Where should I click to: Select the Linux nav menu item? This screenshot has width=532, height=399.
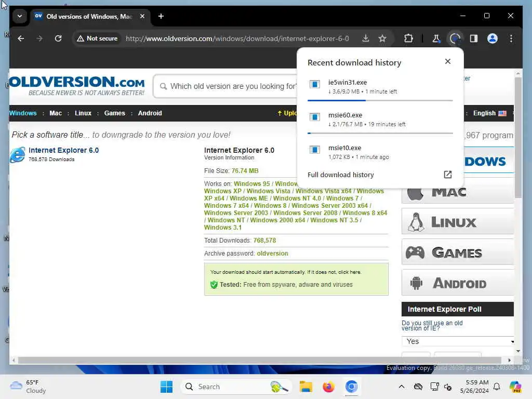click(83, 113)
